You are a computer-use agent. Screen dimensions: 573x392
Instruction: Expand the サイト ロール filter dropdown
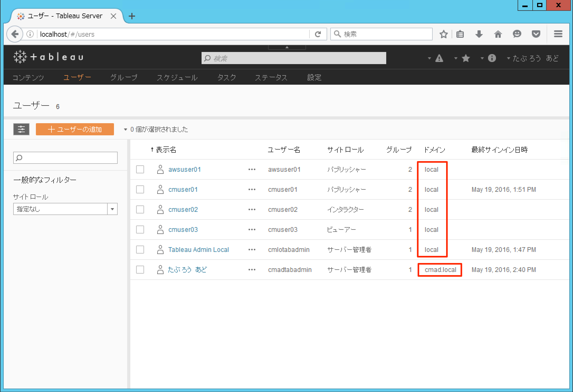[112, 209]
